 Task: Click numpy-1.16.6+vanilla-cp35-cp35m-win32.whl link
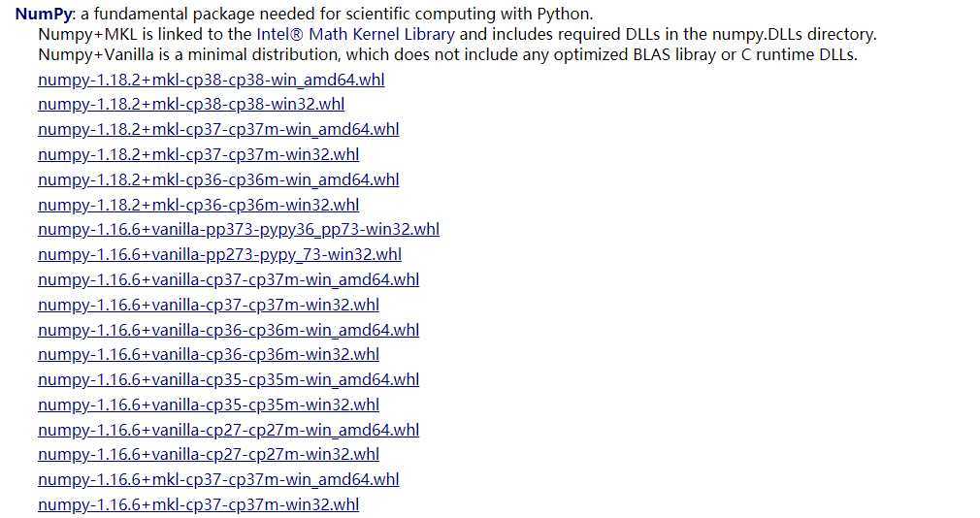(209, 405)
